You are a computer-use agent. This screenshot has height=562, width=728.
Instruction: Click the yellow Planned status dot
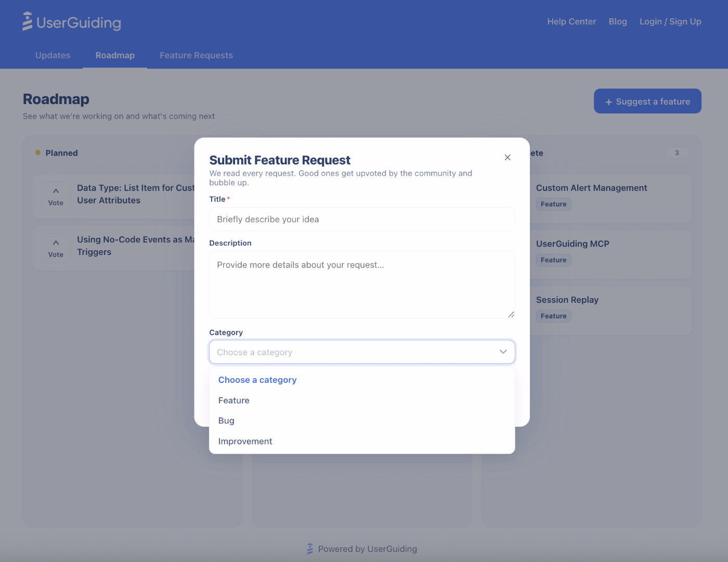click(x=37, y=152)
